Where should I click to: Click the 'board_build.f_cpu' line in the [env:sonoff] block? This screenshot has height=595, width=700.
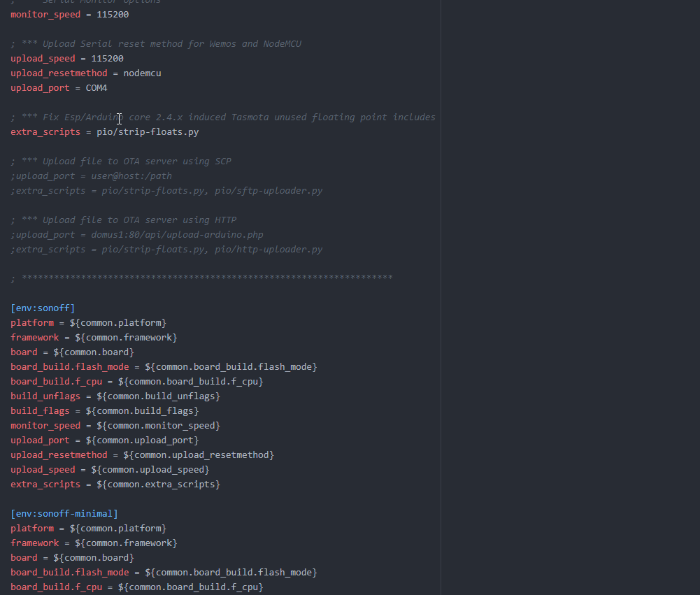[137, 382]
